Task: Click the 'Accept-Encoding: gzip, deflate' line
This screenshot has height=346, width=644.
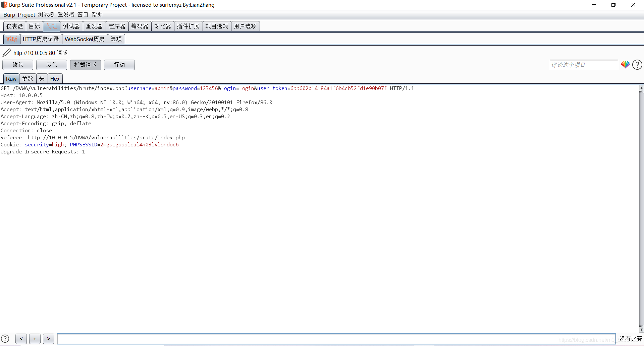Action: 46,124
